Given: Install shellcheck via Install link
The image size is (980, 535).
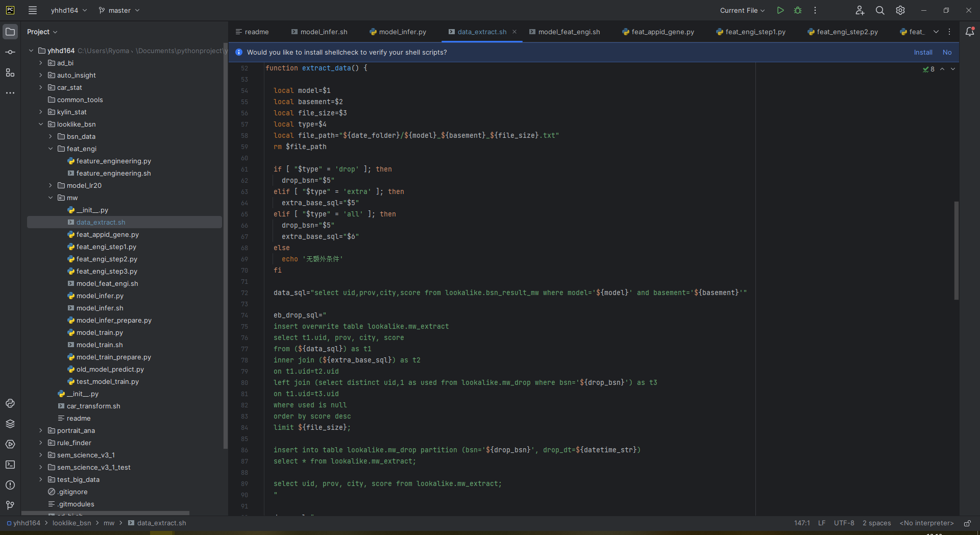Looking at the screenshot, I should point(923,52).
